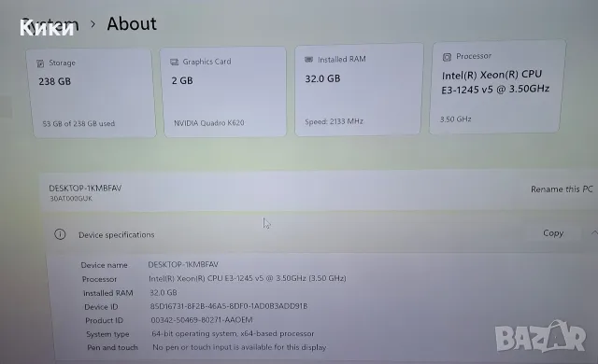598x364 pixels.
Task: Select the Device name value DESKTOP-1KMBFAV
Action: pyautogui.click(x=183, y=264)
